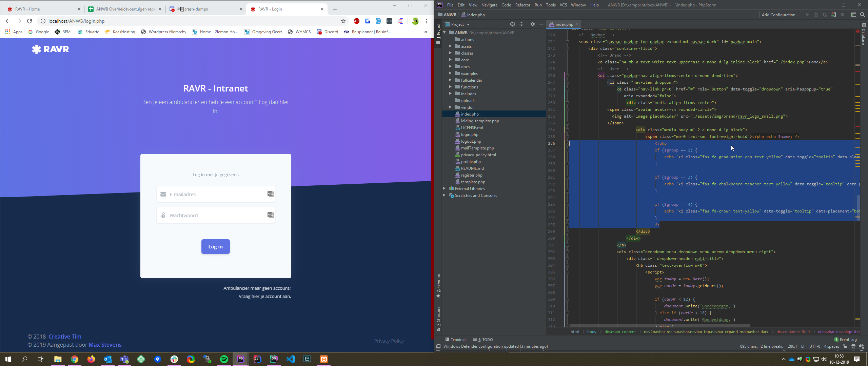The height and width of the screenshot is (366, 868).
Task: Expand the External Libraries node
Action: point(444,188)
